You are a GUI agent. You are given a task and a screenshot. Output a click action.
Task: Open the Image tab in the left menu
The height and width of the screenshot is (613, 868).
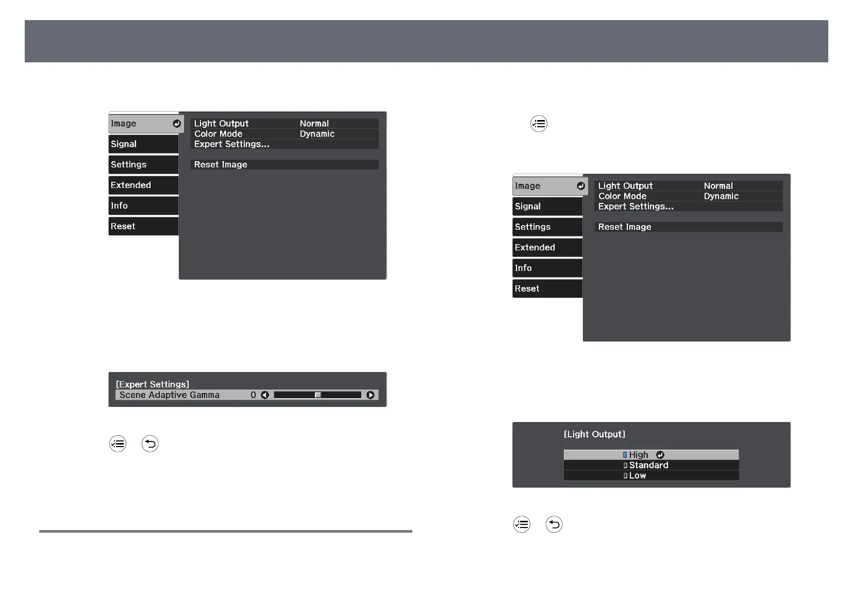pos(146,124)
